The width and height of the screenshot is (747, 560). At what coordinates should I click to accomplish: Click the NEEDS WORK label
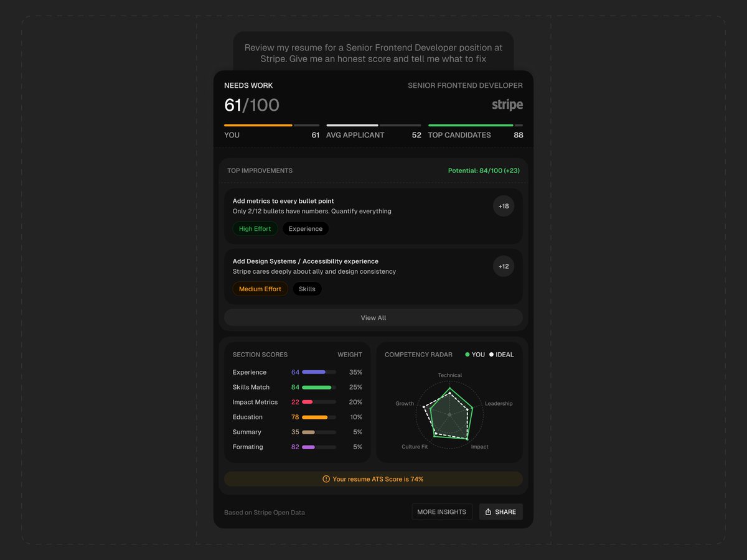pyautogui.click(x=248, y=85)
